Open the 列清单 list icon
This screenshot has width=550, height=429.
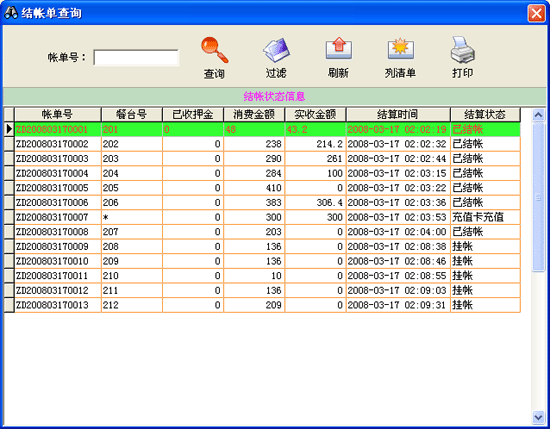click(x=401, y=49)
